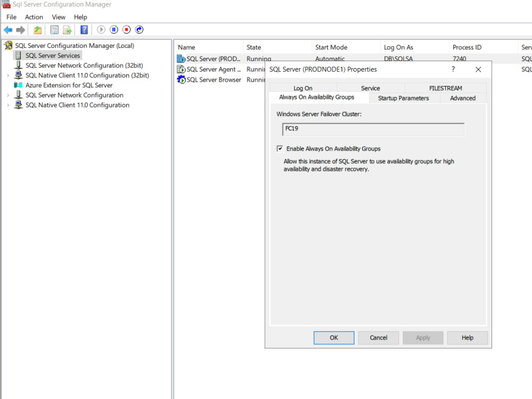Click the Windows Server Failover Cluster field FC19

pyautogui.click(x=373, y=129)
